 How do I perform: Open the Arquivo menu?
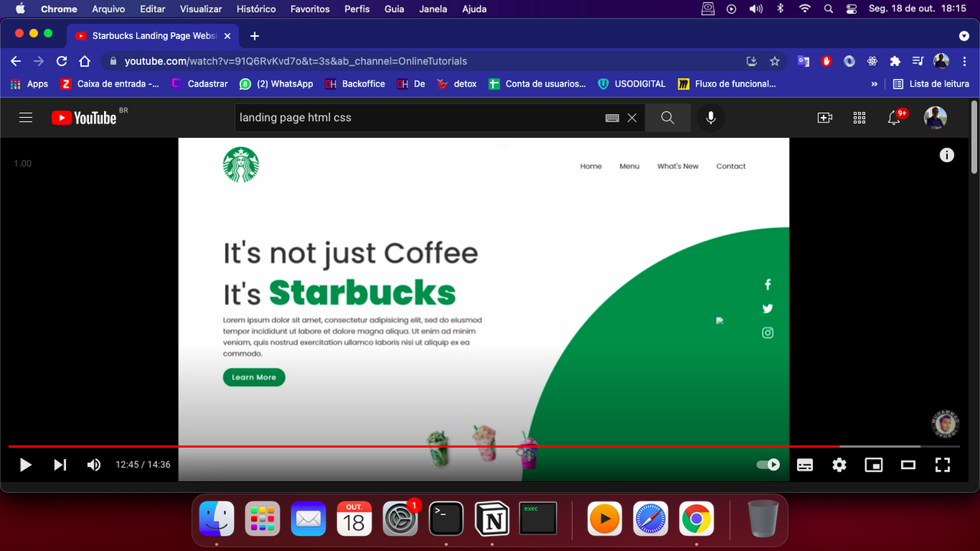click(x=108, y=9)
